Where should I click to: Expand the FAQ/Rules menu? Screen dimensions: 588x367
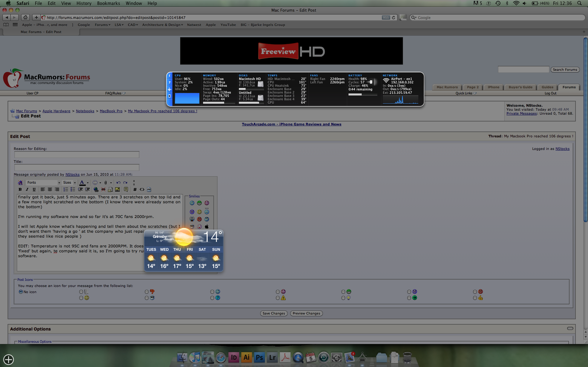coord(115,93)
